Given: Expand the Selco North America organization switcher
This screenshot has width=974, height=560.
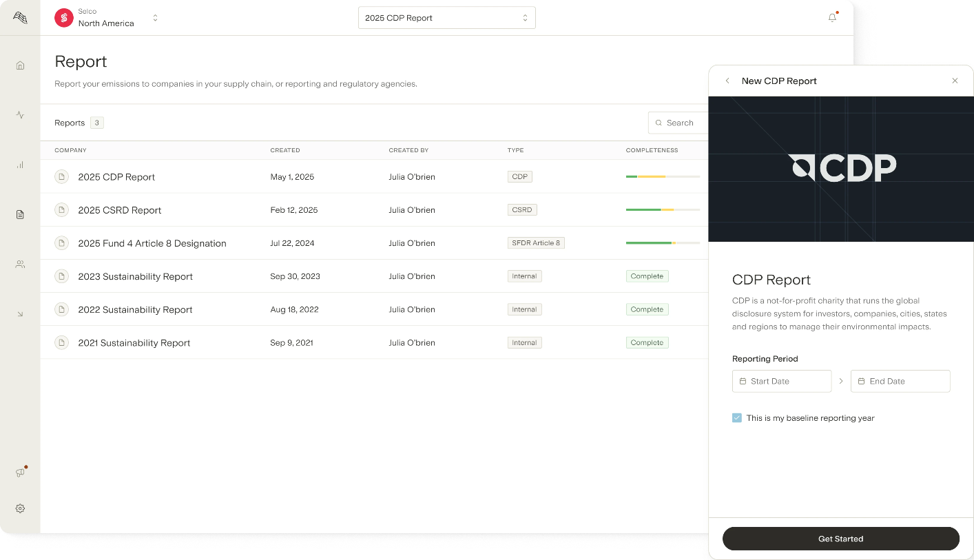Looking at the screenshot, I should [x=155, y=18].
